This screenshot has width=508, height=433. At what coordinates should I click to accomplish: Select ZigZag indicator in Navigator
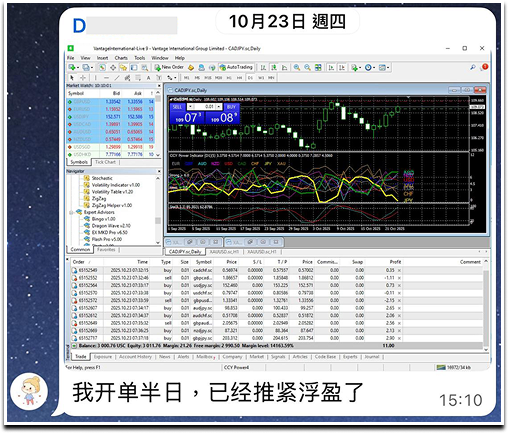99,199
